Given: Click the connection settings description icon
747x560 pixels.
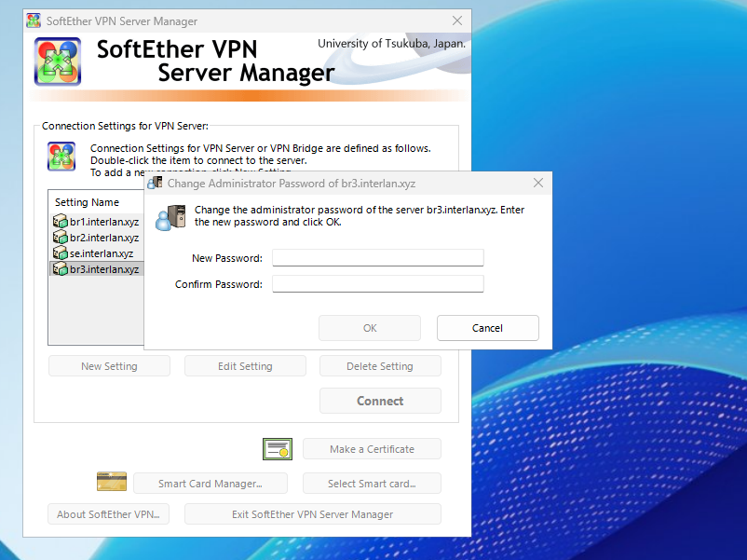Looking at the screenshot, I should [x=61, y=156].
